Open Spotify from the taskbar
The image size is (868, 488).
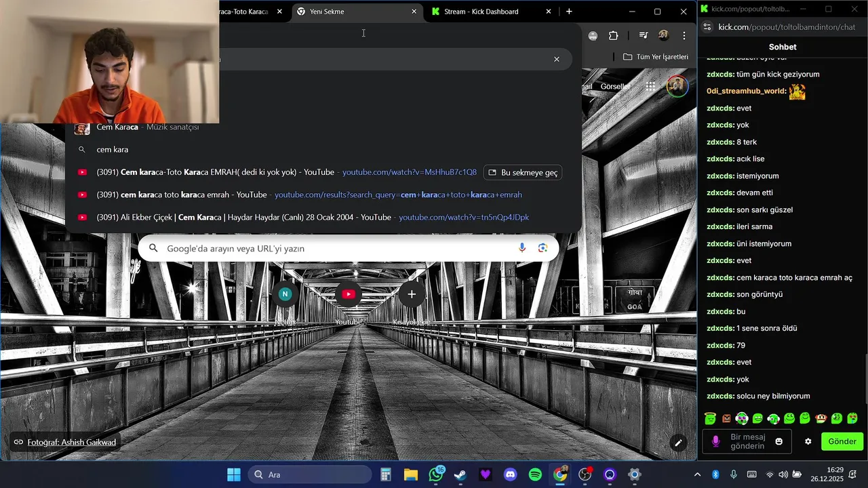point(535,474)
